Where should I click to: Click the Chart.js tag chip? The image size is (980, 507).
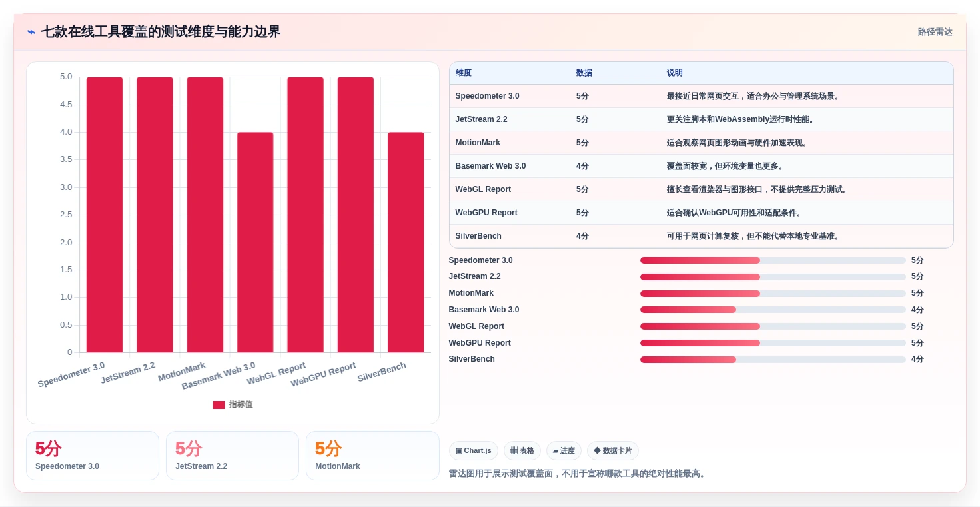pos(474,451)
